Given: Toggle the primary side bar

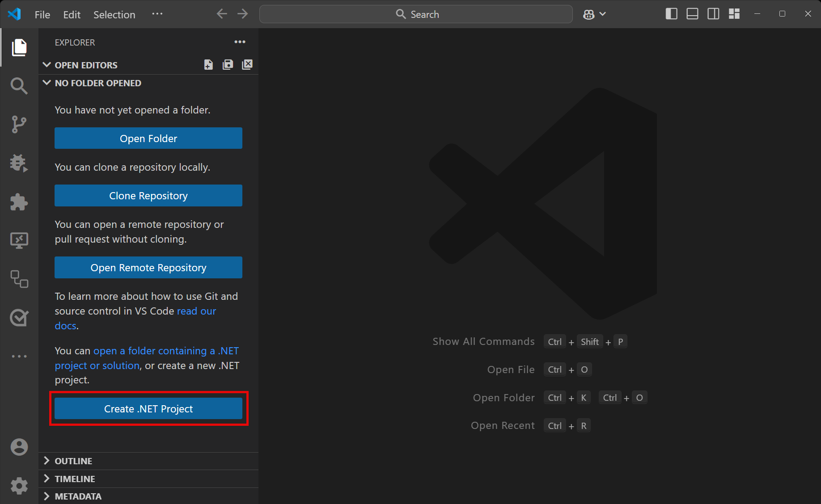Looking at the screenshot, I should coord(671,14).
